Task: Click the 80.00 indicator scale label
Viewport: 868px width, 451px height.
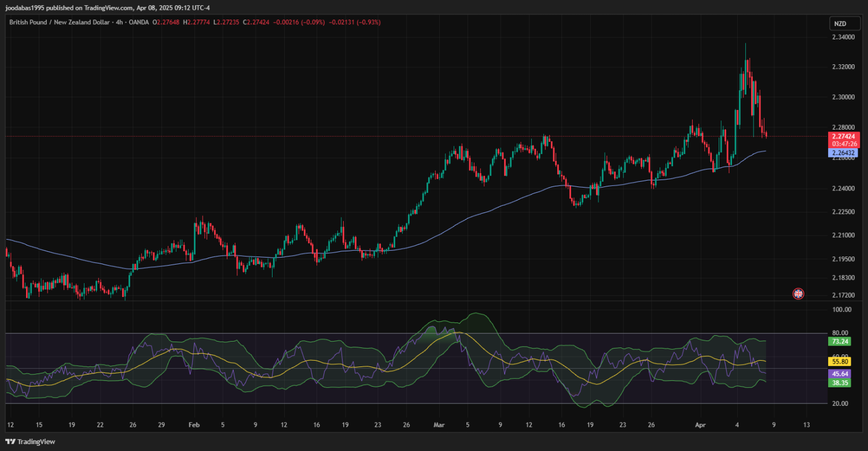Action: coord(840,333)
